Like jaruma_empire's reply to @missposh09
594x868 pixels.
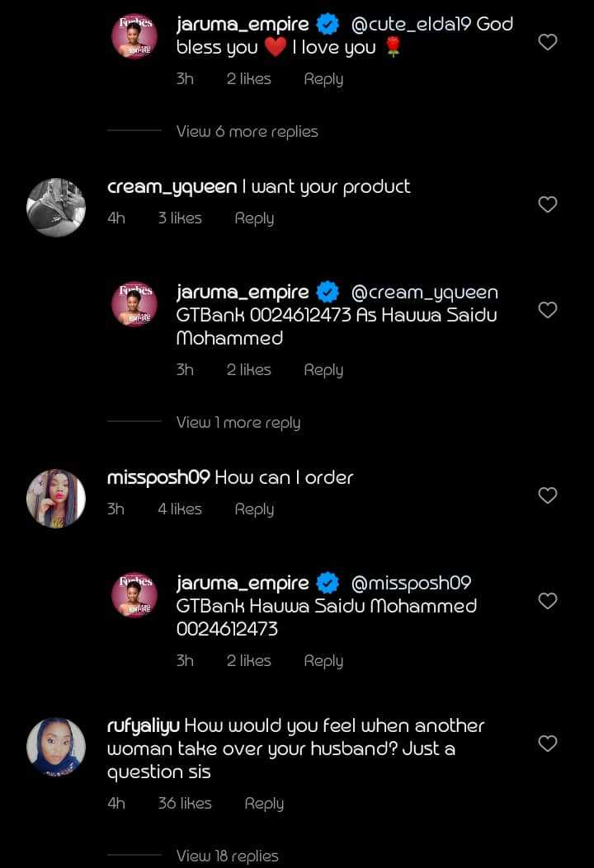click(548, 601)
